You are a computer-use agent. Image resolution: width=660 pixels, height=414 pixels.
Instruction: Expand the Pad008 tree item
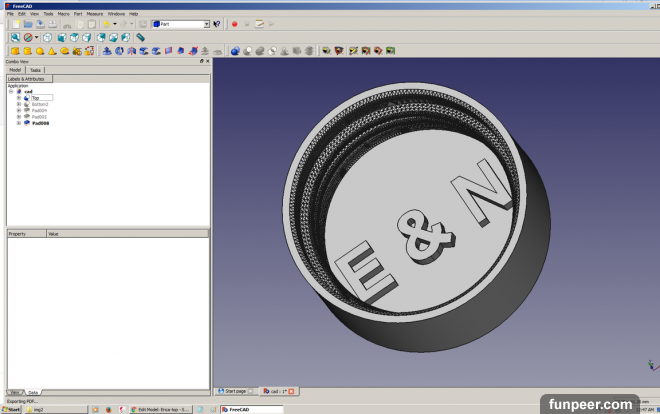(x=18, y=123)
